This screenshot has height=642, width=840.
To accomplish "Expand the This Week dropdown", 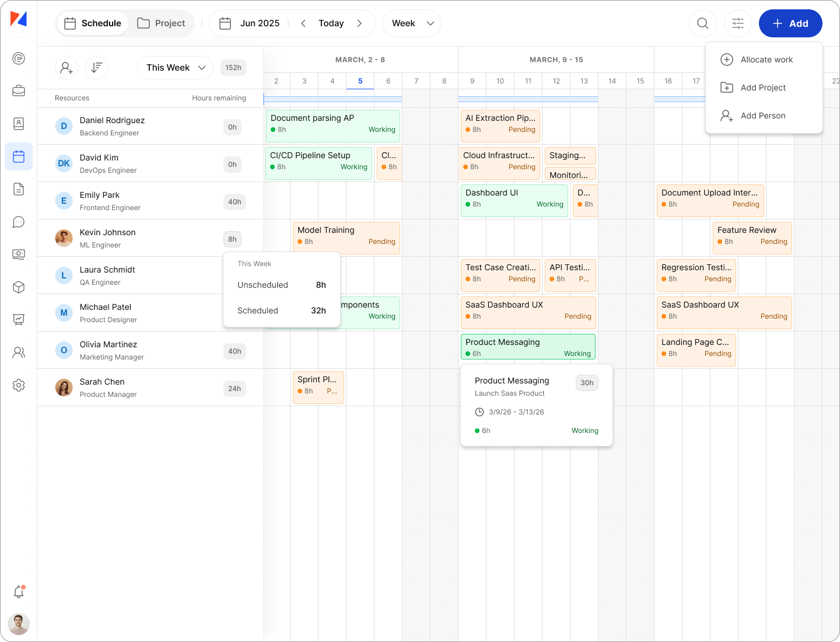I will click(x=176, y=68).
